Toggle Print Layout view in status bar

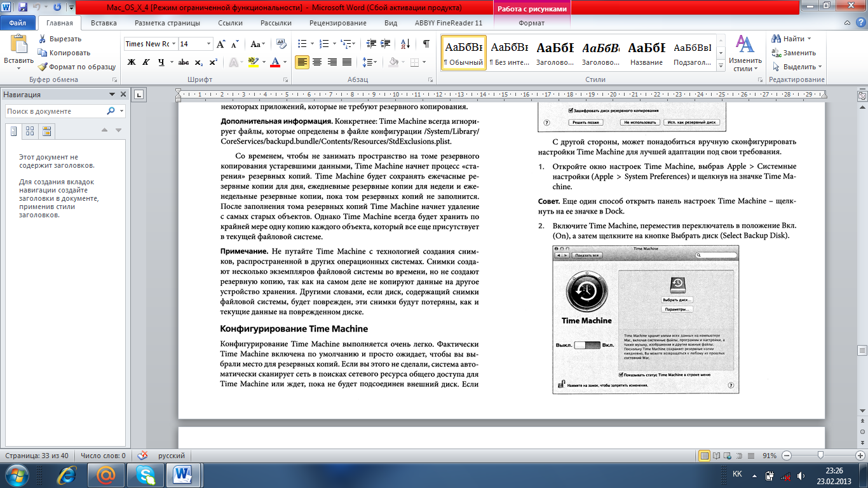pos(705,456)
